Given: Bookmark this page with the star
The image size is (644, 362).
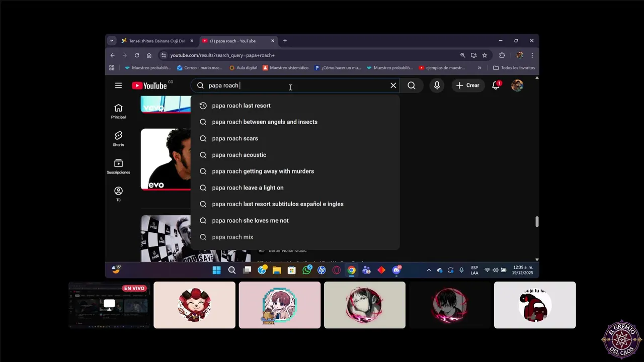Looking at the screenshot, I should (x=485, y=55).
